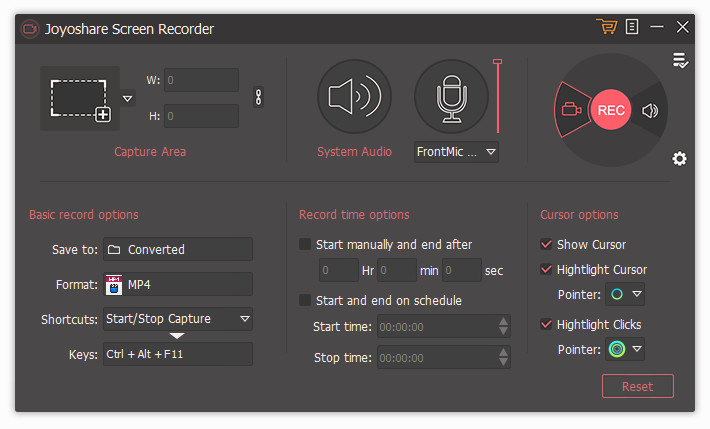Minimize the Joyoshare Screen Recorder window

click(x=657, y=27)
